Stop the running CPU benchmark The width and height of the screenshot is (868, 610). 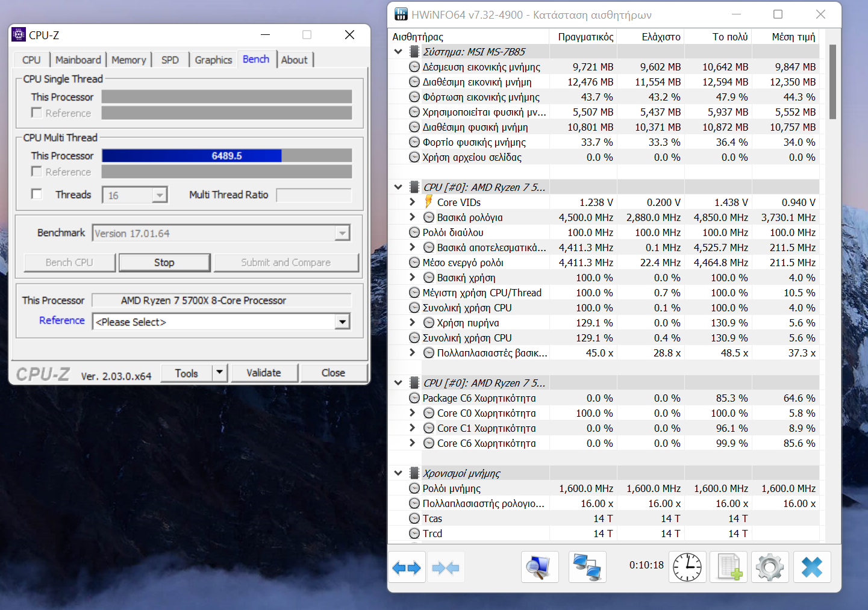164,263
